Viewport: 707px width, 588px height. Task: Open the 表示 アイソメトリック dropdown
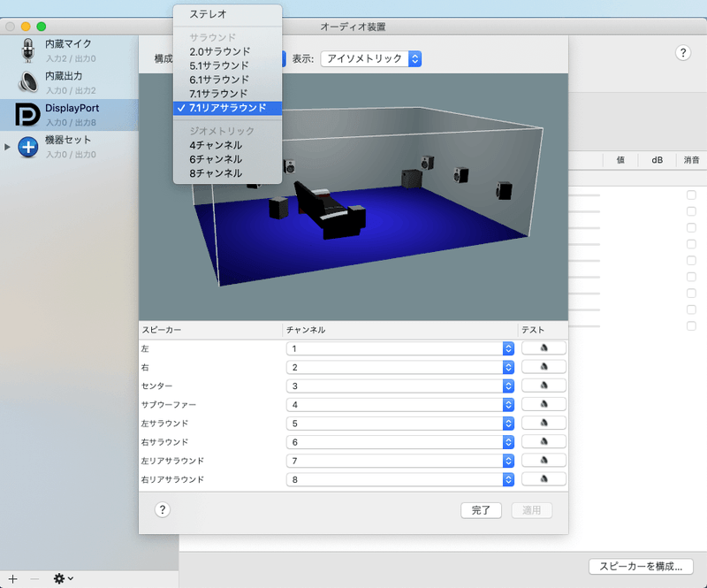tap(370, 58)
